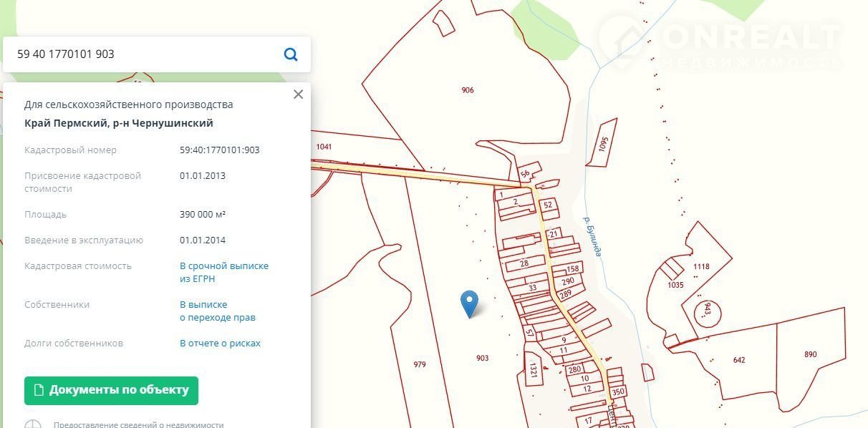Click parcel 890 on the map
Viewport: 868px width, 428px height.
coord(810,354)
